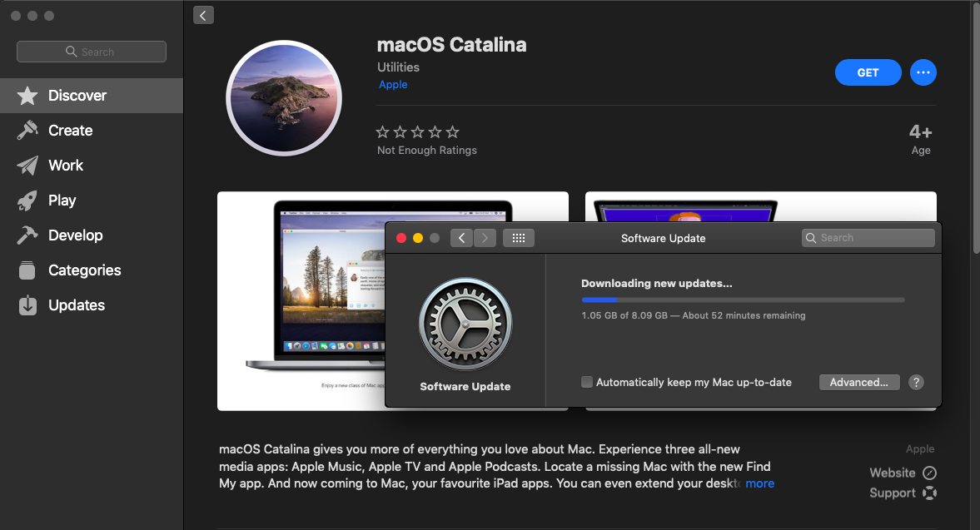Open the Advanced... options button

(x=858, y=382)
